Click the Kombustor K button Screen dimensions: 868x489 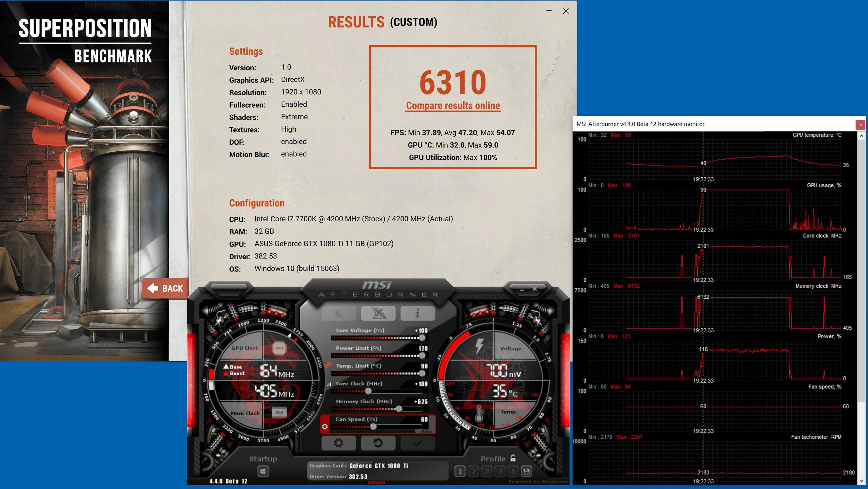338,313
